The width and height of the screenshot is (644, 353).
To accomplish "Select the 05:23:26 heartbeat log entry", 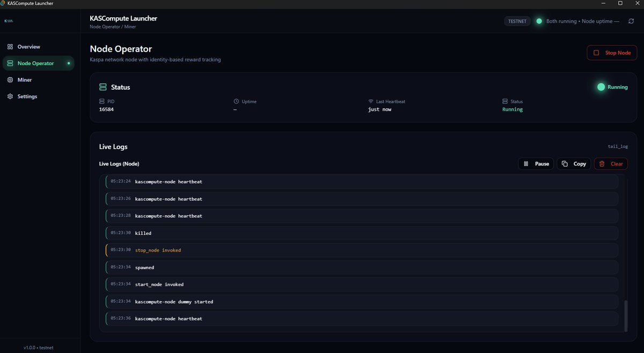I will coord(362,199).
